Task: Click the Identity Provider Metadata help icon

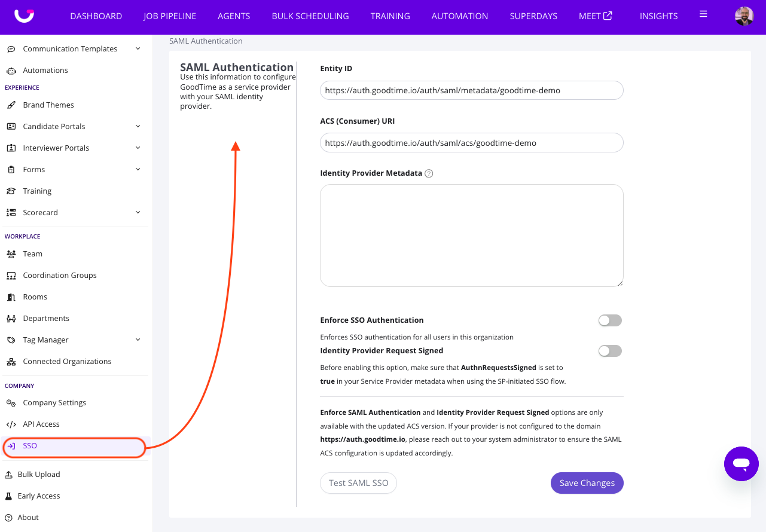Action: [x=429, y=173]
